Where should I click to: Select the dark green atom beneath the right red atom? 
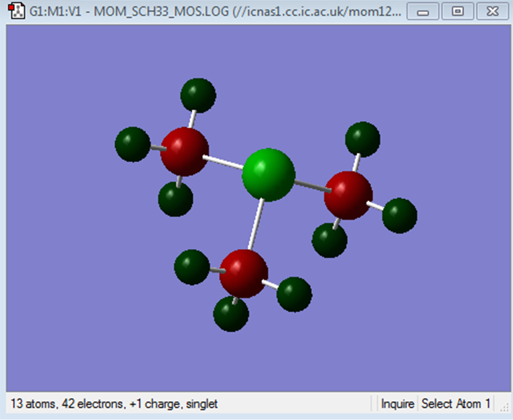click(329, 240)
